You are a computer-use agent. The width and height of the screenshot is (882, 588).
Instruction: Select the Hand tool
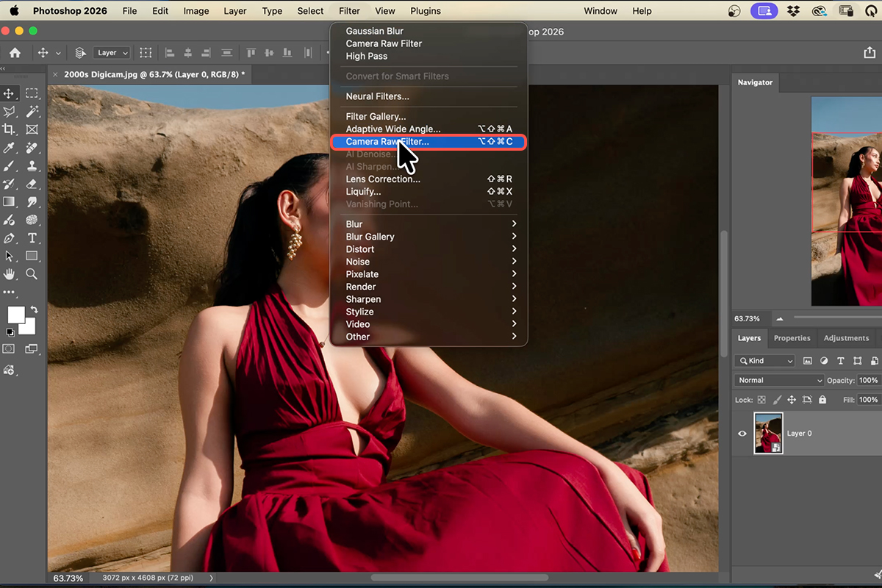(x=10, y=274)
